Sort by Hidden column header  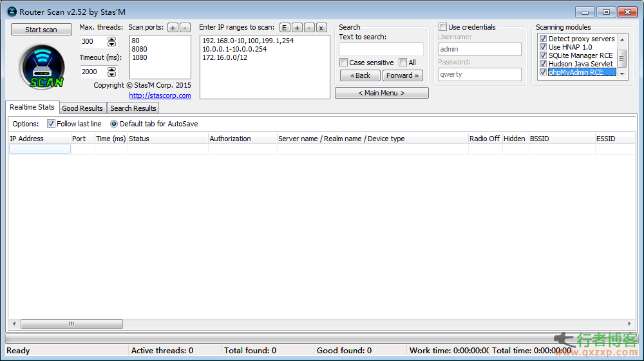515,139
